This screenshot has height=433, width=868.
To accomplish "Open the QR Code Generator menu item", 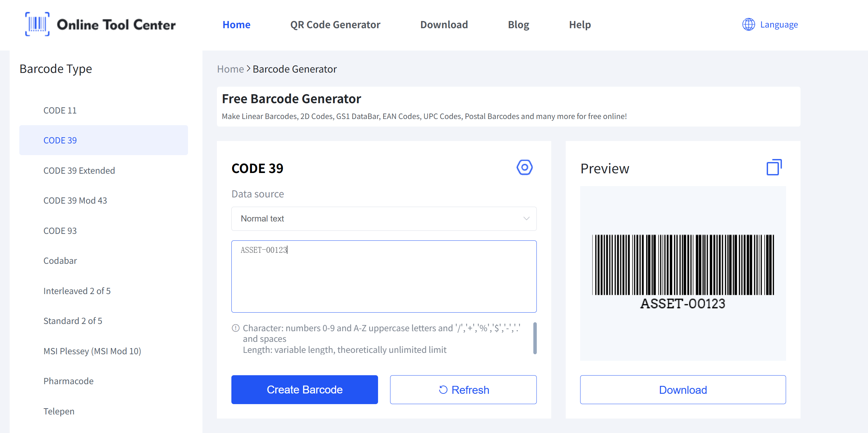I will point(335,25).
